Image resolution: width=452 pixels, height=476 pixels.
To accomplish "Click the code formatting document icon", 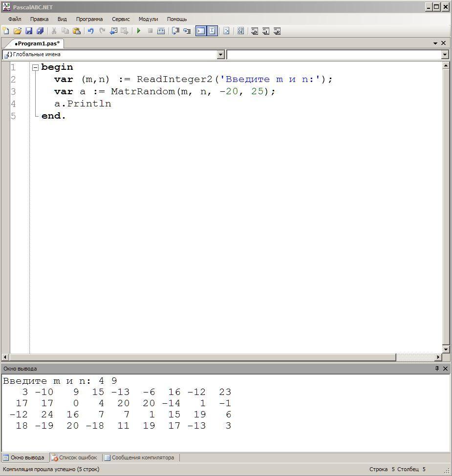I will pos(226,31).
